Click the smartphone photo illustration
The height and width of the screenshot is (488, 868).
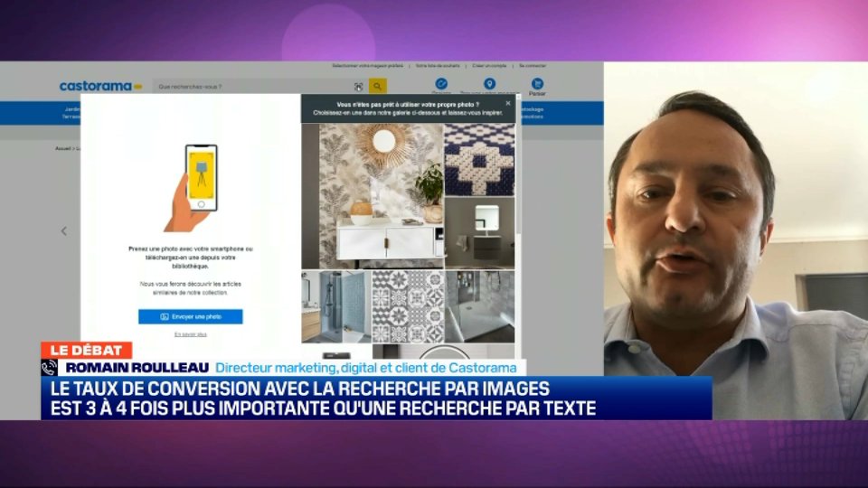192,188
